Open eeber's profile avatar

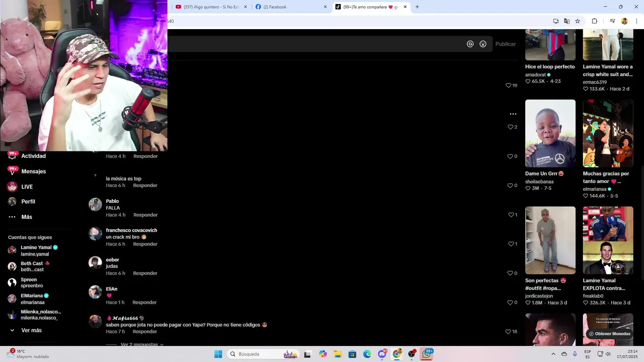coord(95,262)
